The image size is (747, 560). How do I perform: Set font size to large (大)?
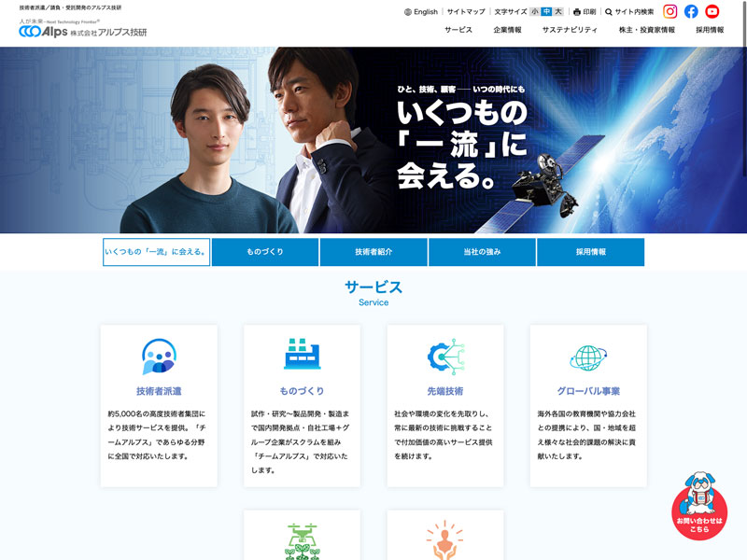559,12
